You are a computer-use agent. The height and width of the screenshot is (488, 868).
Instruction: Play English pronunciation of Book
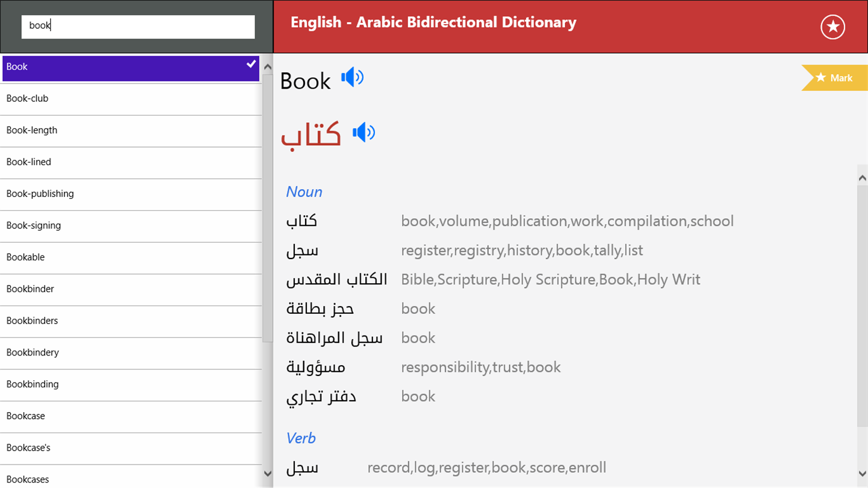(353, 78)
